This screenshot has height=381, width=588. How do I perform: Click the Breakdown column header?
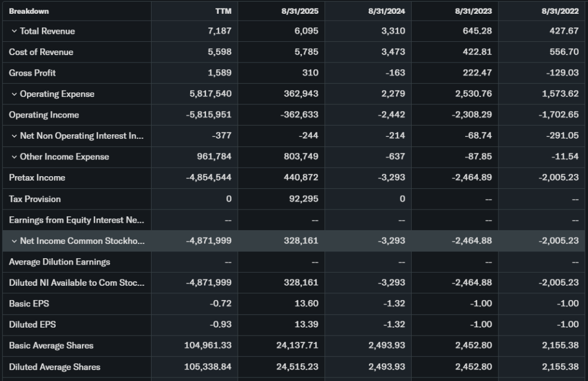click(29, 11)
